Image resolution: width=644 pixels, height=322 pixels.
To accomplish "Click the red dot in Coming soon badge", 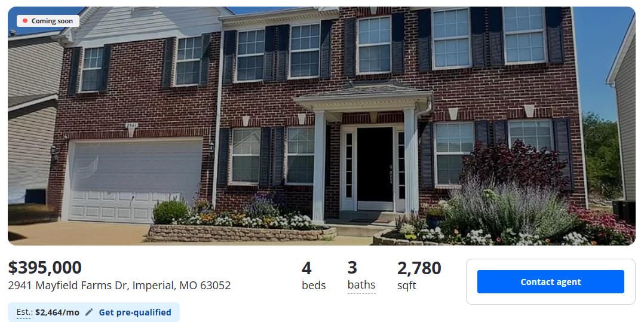I will pyautogui.click(x=25, y=21).
